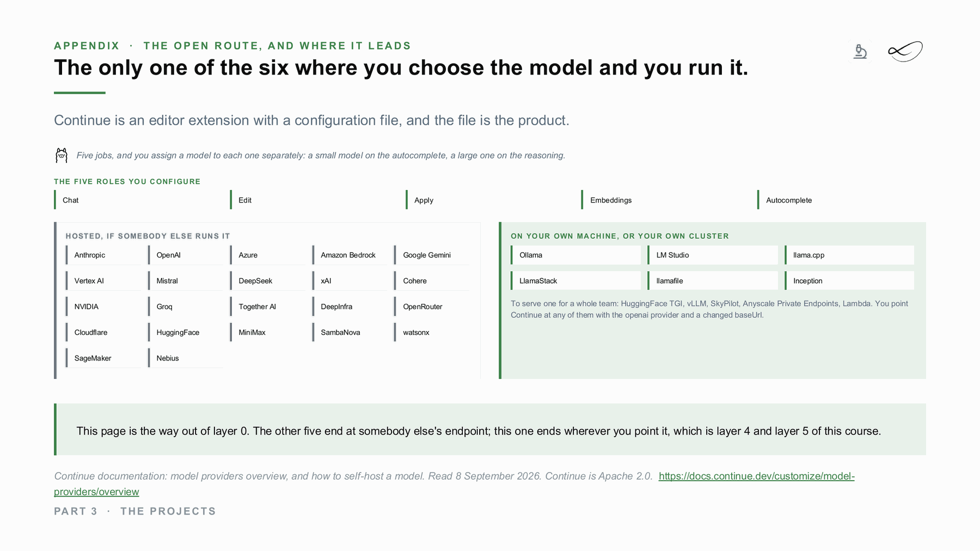Click the Amazon Bedrock provider
The width and height of the screenshot is (980, 551).
click(350, 255)
